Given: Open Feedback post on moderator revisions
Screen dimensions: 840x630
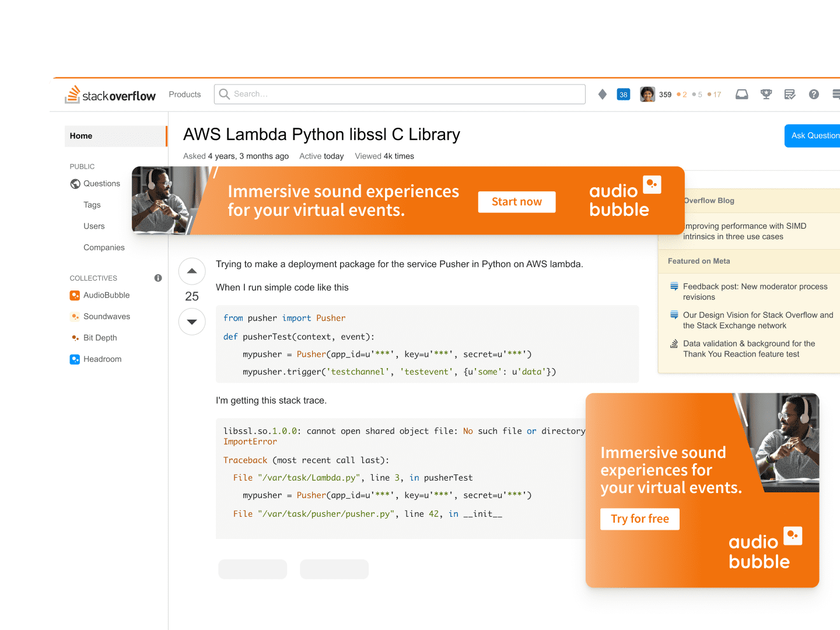Looking at the screenshot, I should 755,292.
